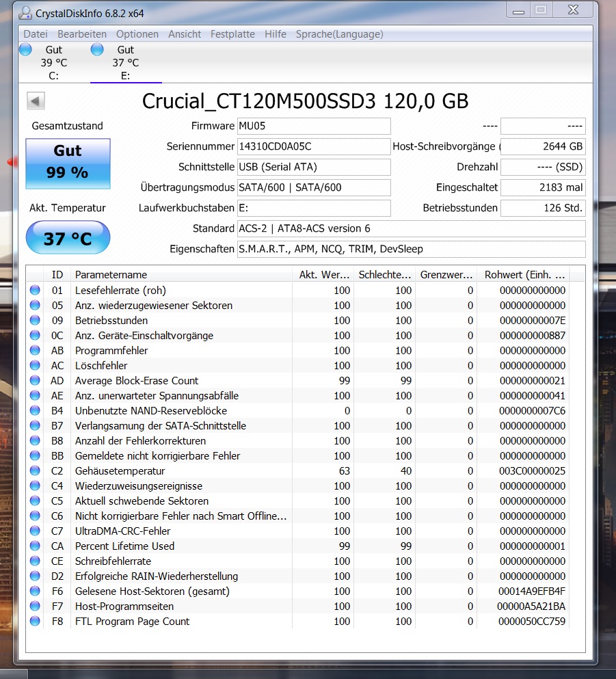Screen dimensions: 616x679
Task: Click the ID column header
Action: (57, 275)
